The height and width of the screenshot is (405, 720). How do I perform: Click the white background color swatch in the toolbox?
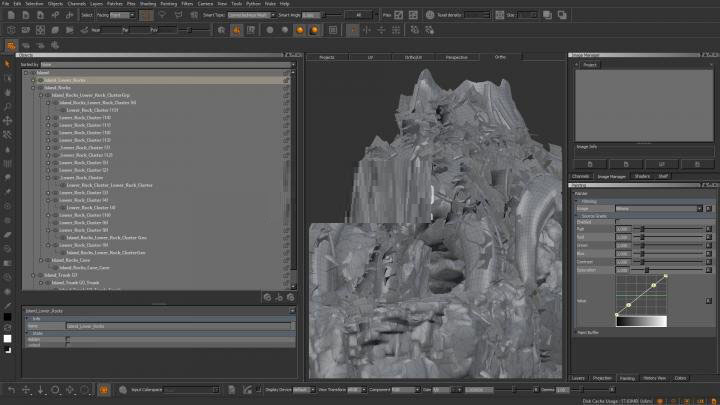[x=7, y=339]
